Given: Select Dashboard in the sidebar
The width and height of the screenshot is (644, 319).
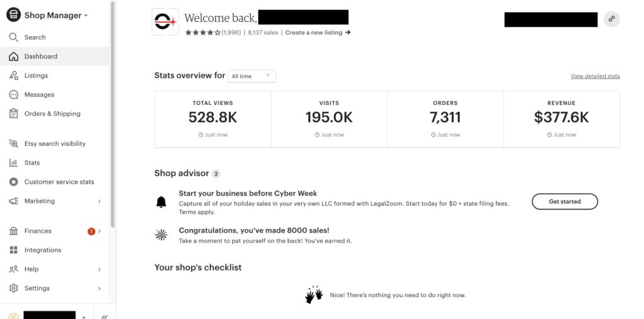Looking at the screenshot, I should [55, 57].
